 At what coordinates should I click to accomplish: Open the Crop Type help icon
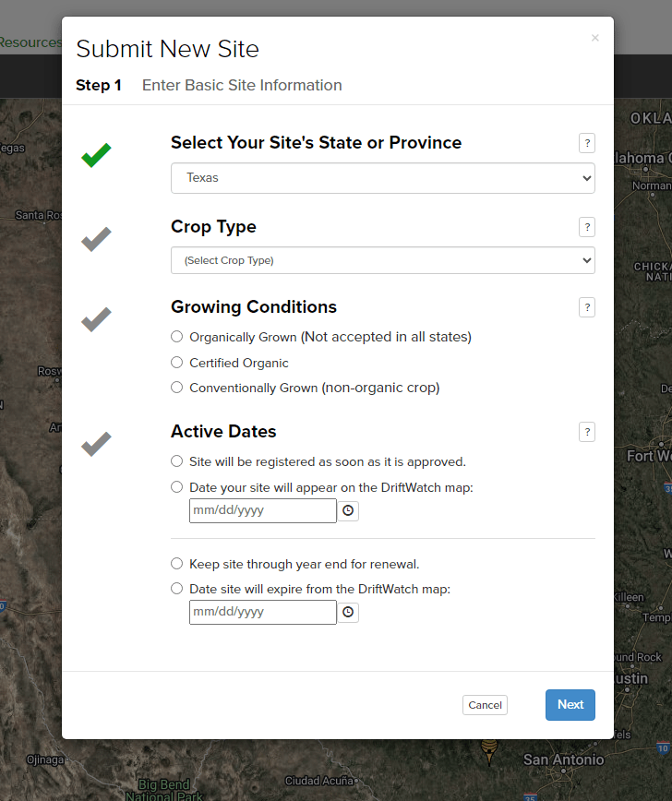(x=586, y=227)
